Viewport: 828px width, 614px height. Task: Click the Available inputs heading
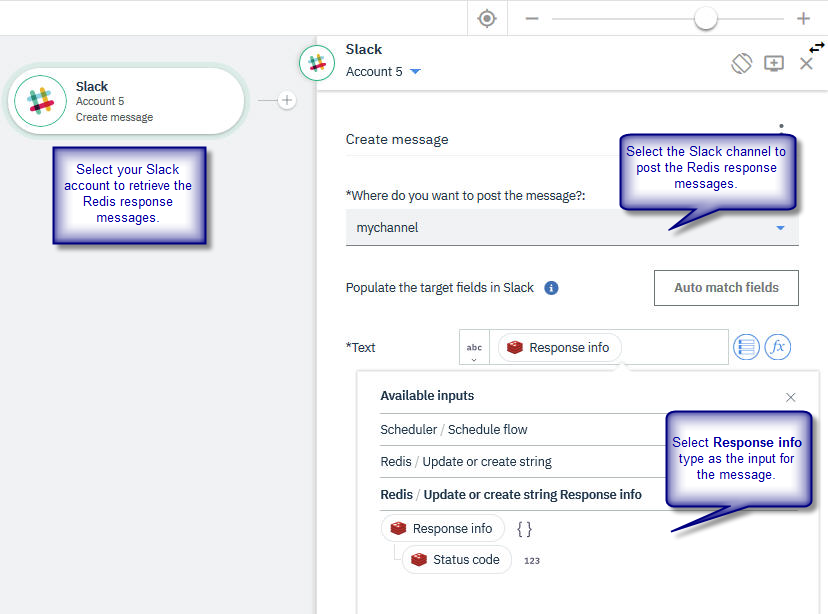427,395
